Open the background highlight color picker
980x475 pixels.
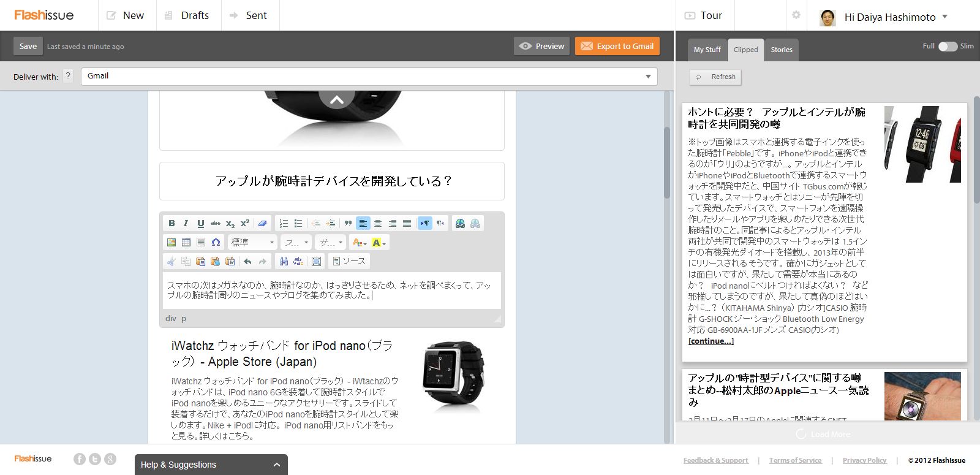click(x=379, y=242)
